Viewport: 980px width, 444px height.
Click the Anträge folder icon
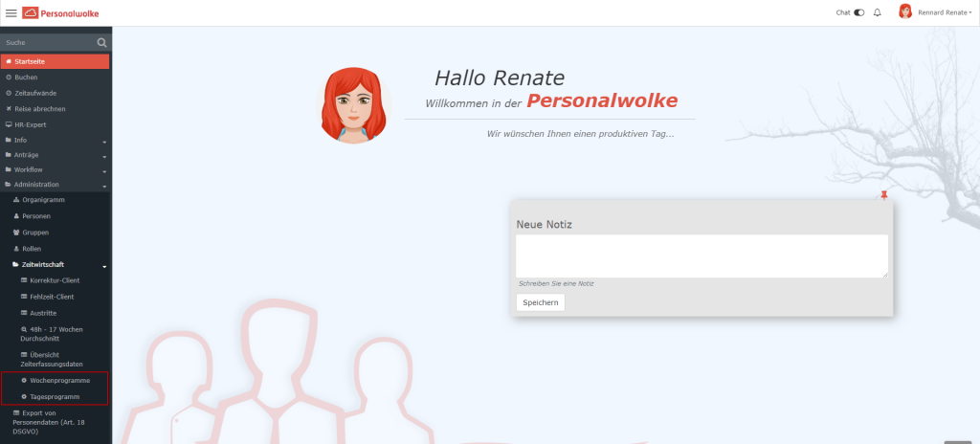click(x=8, y=154)
